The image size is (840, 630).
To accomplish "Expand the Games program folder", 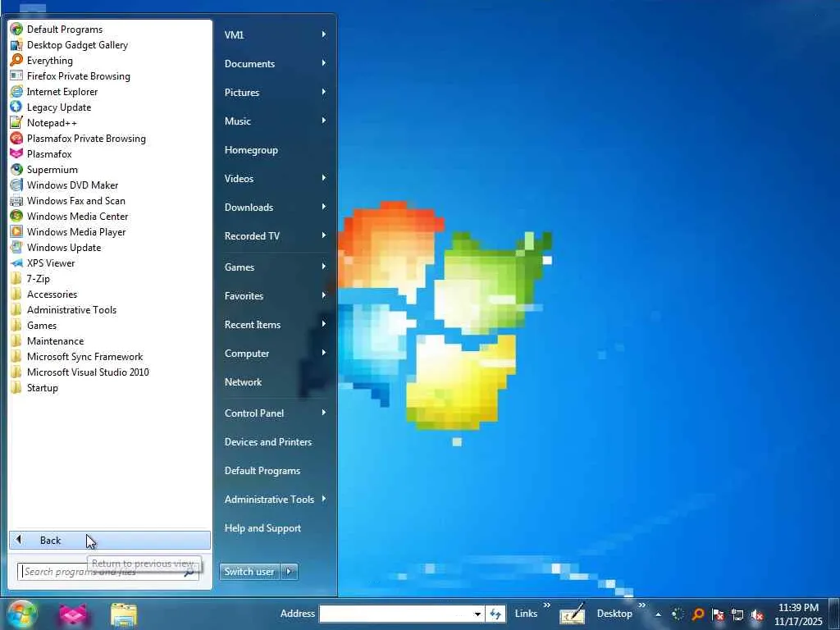I will [110, 325].
